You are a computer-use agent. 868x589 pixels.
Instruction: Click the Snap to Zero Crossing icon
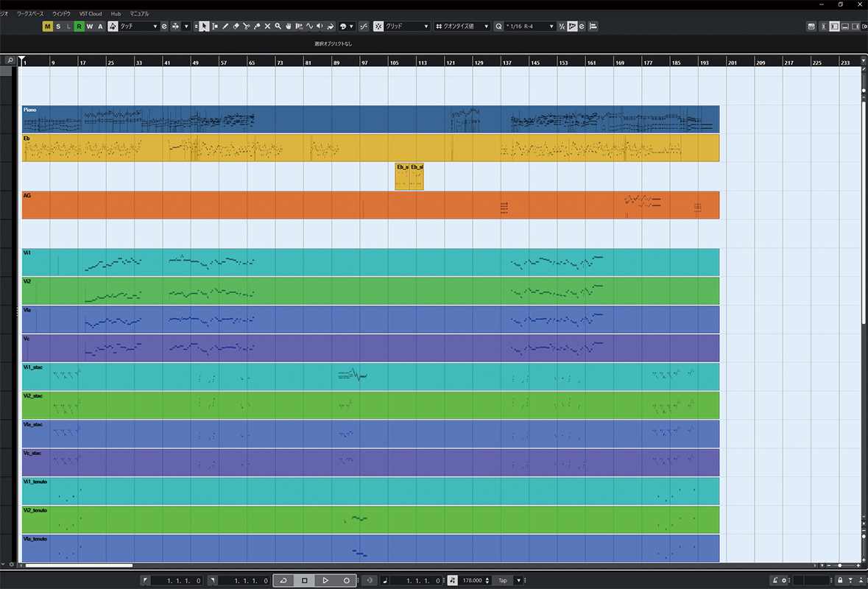pos(364,27)
